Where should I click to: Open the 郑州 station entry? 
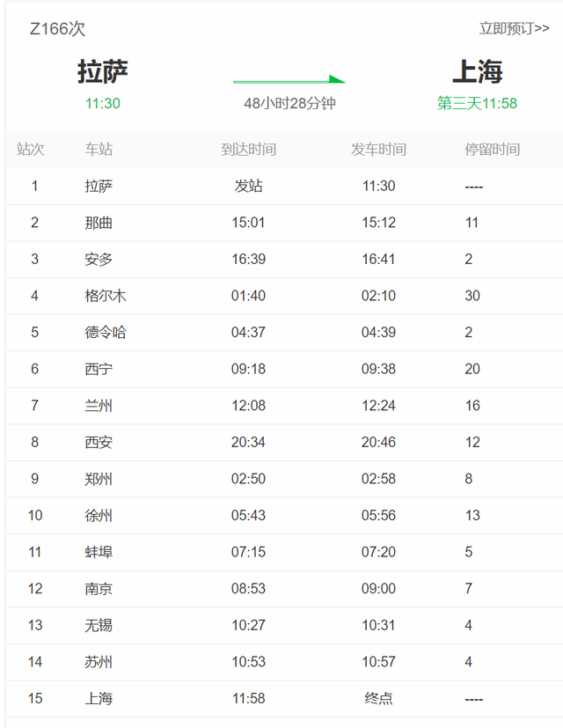[99, 479]
